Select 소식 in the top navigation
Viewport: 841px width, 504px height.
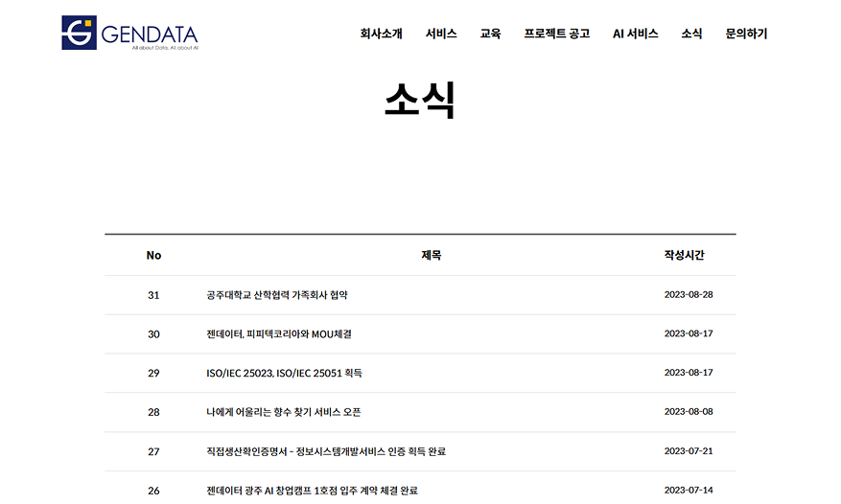691,34
